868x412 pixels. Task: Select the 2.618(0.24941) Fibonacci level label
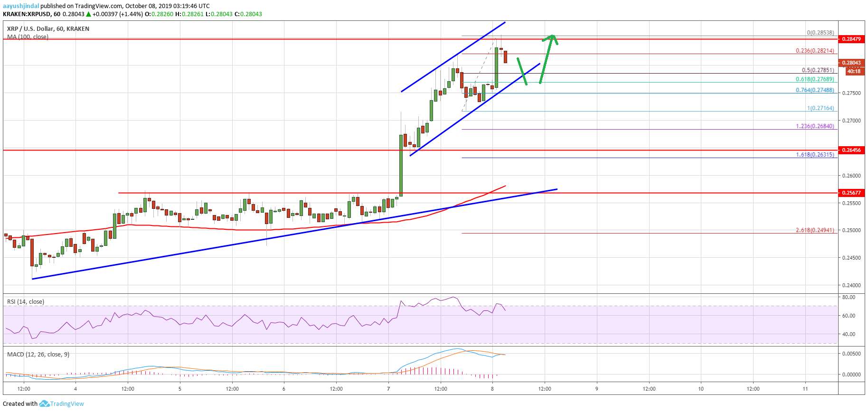[x=815, y=230]
